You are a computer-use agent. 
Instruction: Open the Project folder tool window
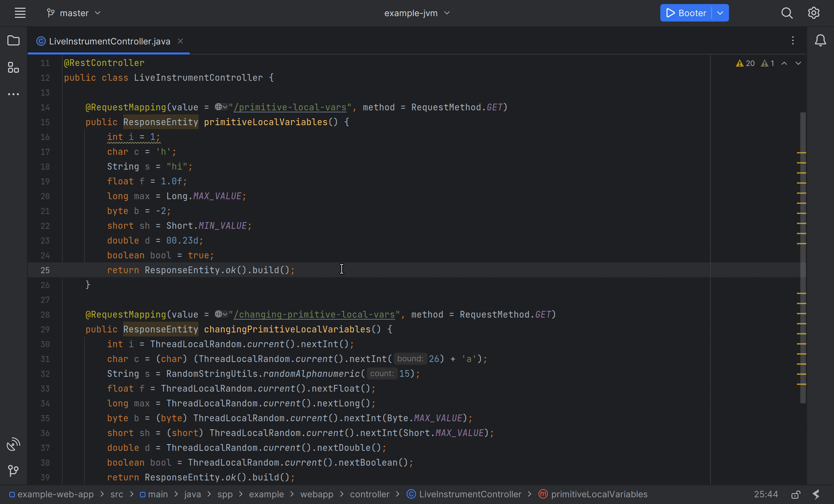point(13,41)
